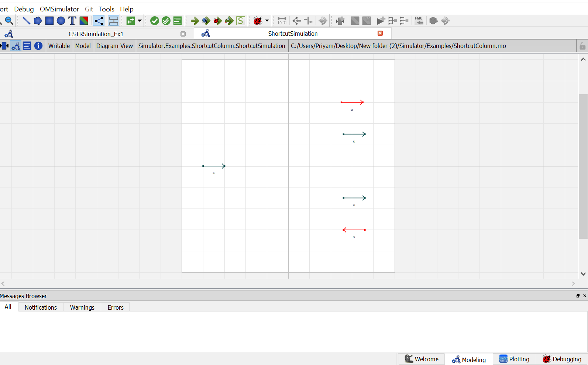Click the vertical scrollbar up arrow
Viewport: 588px width, 365px height.
click(583, 59)
